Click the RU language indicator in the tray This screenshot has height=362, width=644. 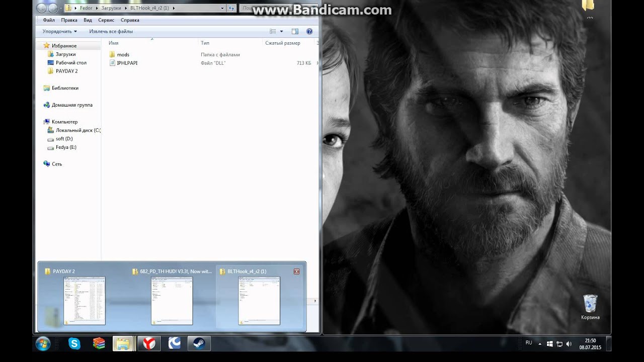(x=529, y=343)
